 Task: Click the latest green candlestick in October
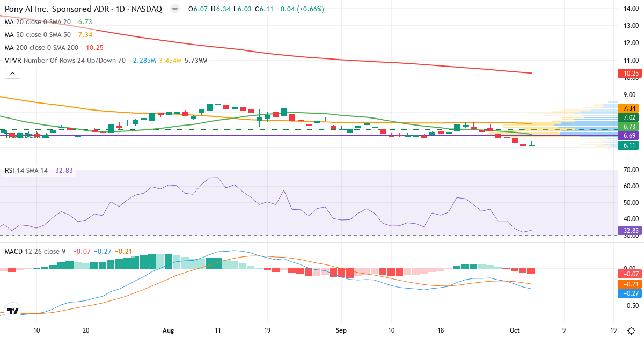[531, 144]
